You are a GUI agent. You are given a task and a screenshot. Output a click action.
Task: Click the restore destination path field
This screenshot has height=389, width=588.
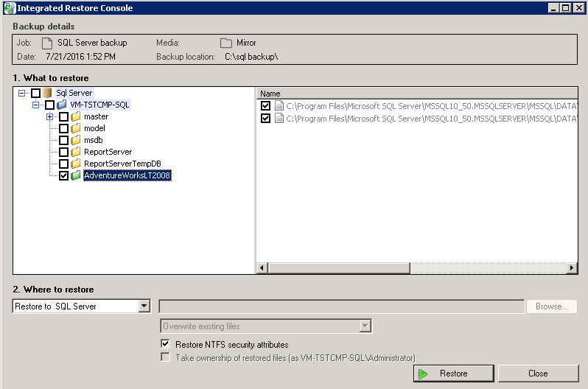[342, 306]
